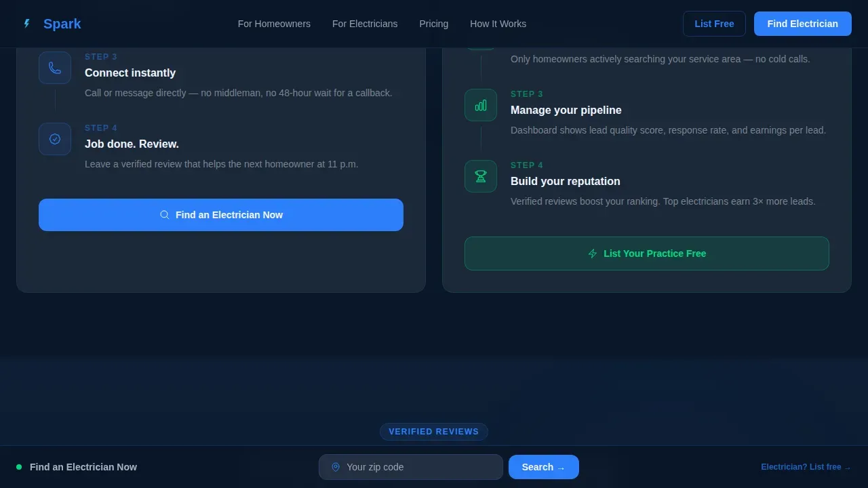The width and height of the screenshot is (868, 488).
Task: Follow the Electrician? List free link
Action: [x=806, y=467]
